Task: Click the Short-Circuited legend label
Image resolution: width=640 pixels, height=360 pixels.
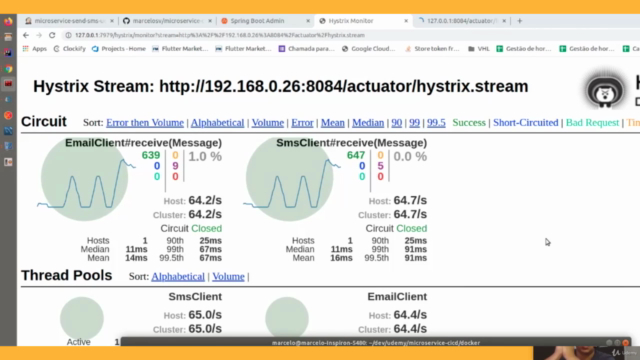Action: 525,122
